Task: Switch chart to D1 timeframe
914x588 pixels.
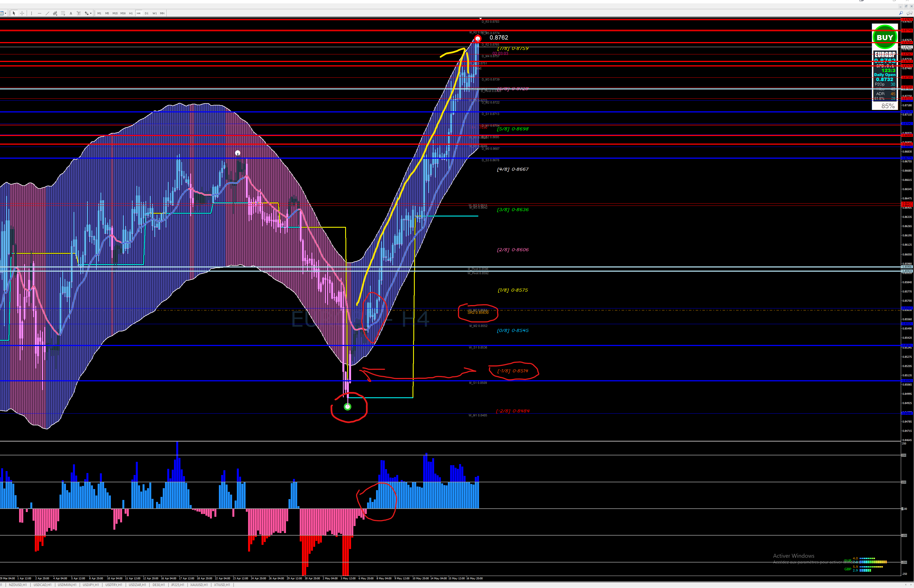Action: (146, 13)
